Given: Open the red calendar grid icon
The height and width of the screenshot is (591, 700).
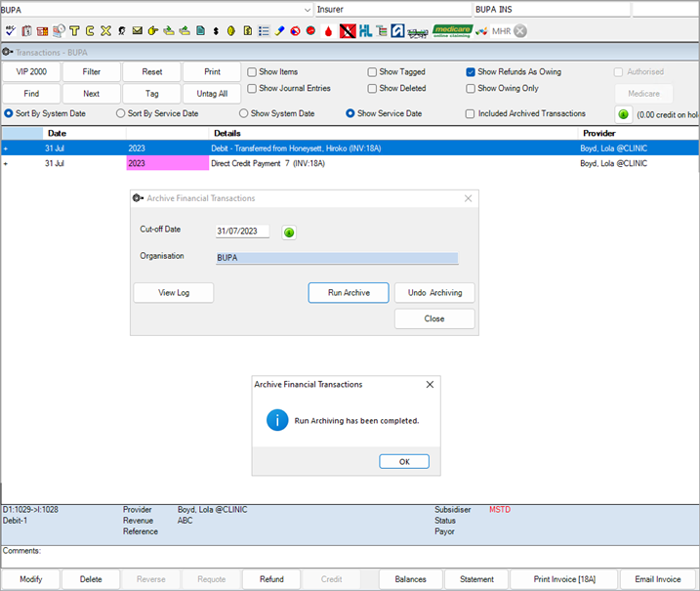Looking at the screenshot, I should click(42, 31).
